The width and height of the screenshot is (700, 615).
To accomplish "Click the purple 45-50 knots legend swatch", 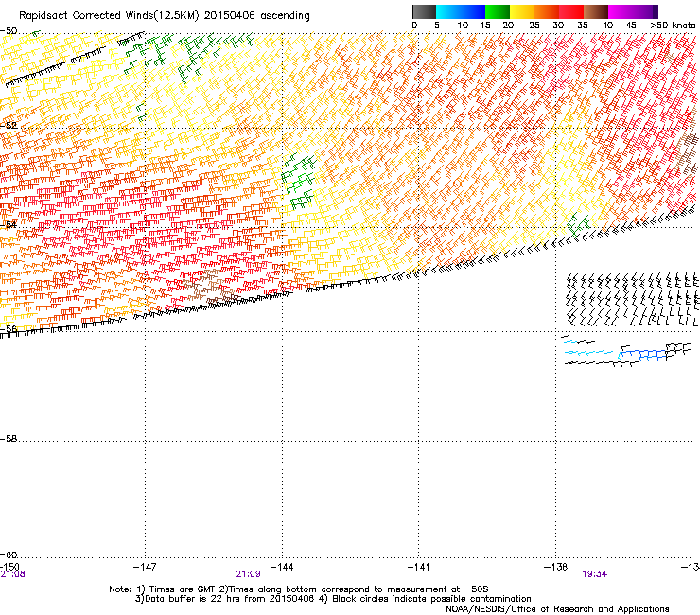I will pyautogui.click(x=645, y=11).
